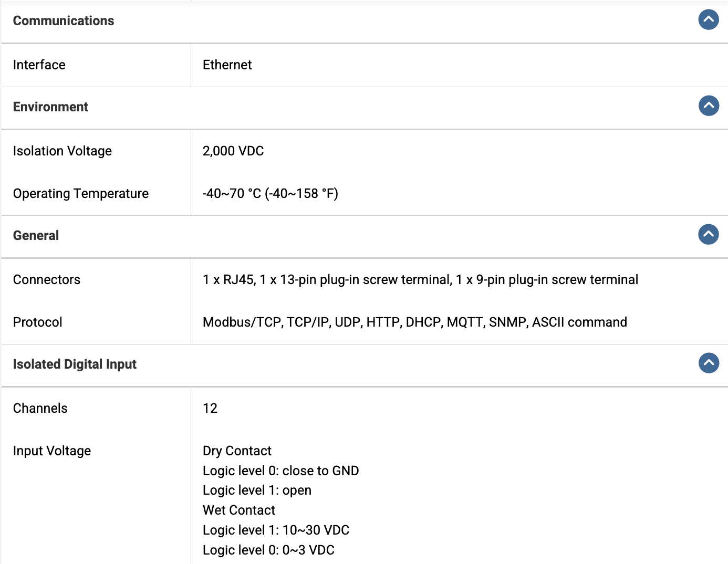Click the Operating Temperature label
The height and width of the screenshot is (564, 728).
pyautogui.click(x=81, y=193)
